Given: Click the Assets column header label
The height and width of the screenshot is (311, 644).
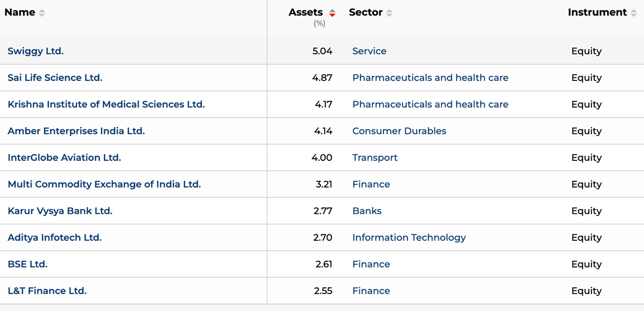Looking at the screenshot, I should (305, 12).
